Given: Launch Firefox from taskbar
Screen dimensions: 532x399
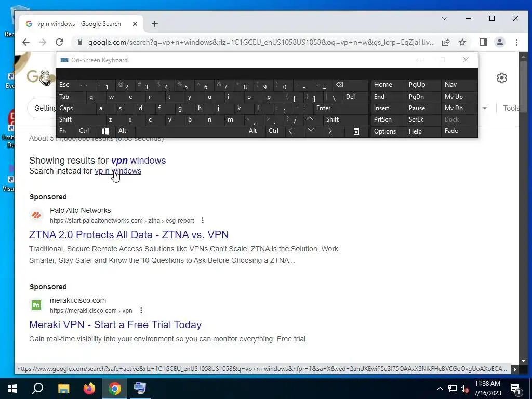Looking at the screenshot, I should click(89, 389).
